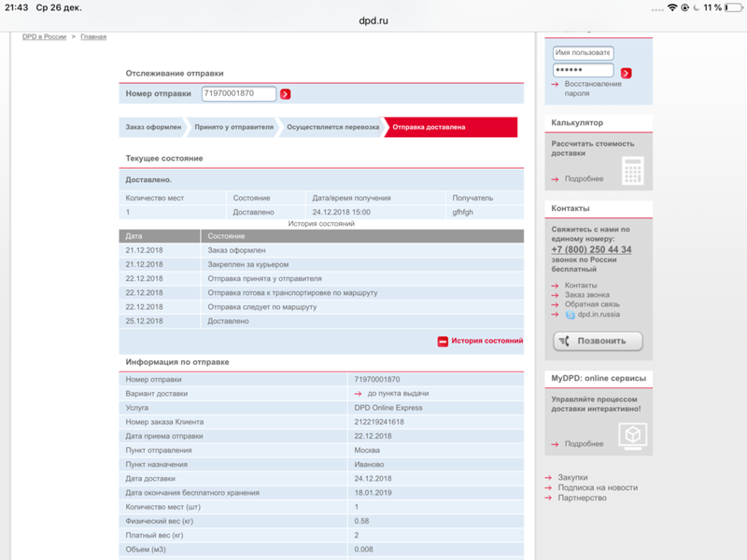Focus the Имя пользователя field

[x=583, y=53]
